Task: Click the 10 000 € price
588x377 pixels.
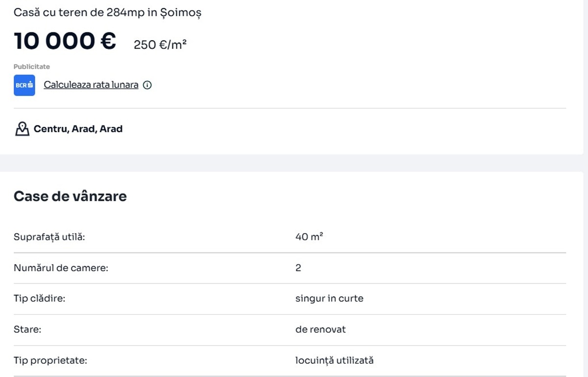Action: [x=65, y=41]
